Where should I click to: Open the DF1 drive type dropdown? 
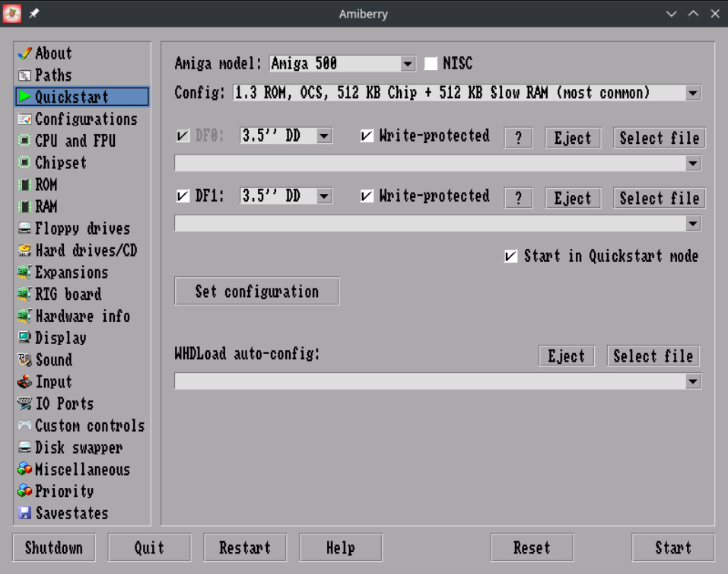(324, 196)
